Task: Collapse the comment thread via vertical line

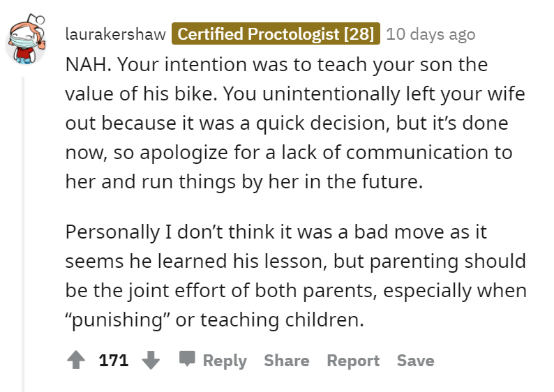Action: (x=23, y=234)
